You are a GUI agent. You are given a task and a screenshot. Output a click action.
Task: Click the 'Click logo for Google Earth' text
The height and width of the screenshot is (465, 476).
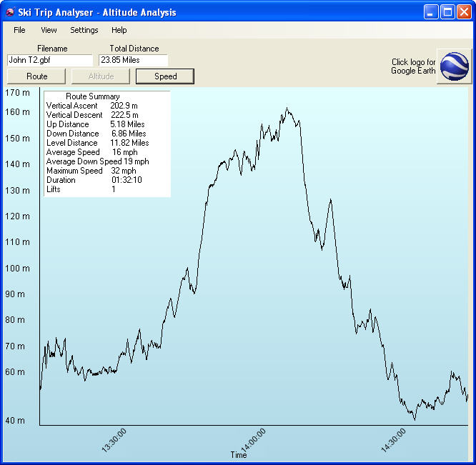413,66
